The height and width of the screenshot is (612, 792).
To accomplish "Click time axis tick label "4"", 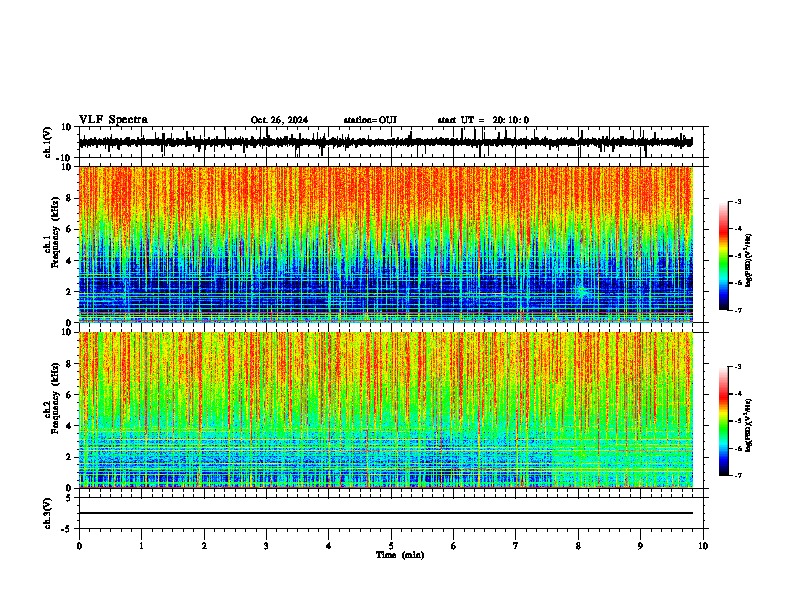I will tap(329, 546).
